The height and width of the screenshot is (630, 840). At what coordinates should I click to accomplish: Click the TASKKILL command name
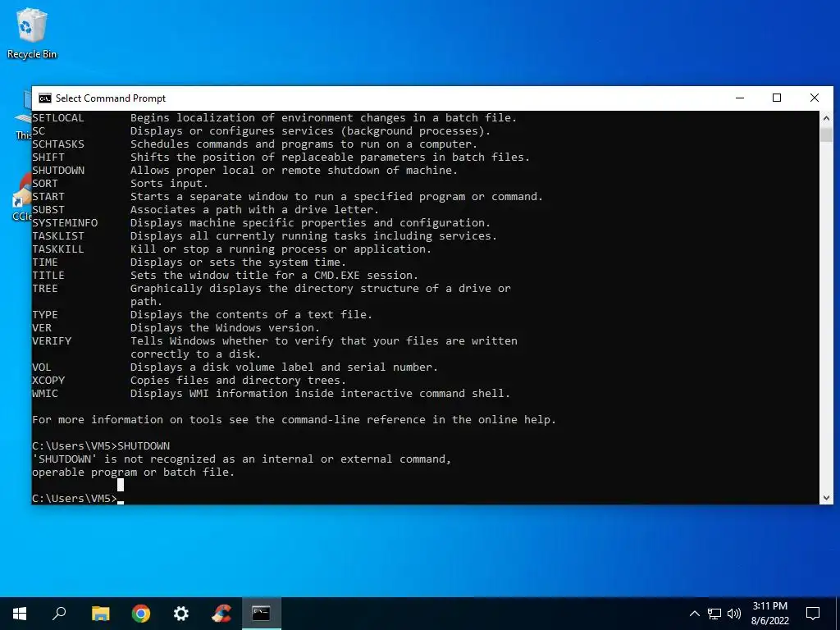coord(58,249)
